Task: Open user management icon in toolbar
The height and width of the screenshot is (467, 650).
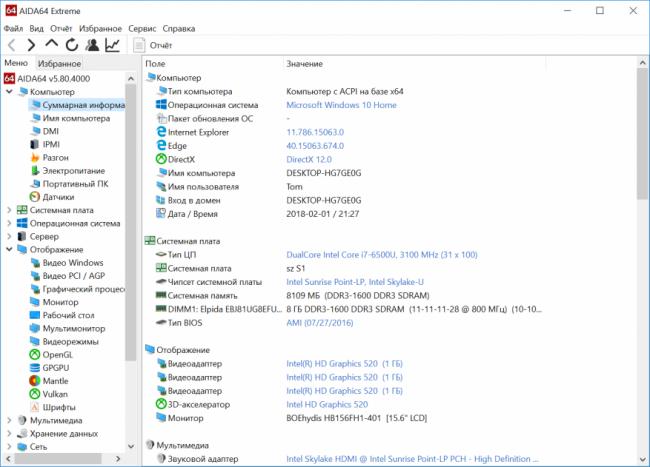Action: coord(92,45)
